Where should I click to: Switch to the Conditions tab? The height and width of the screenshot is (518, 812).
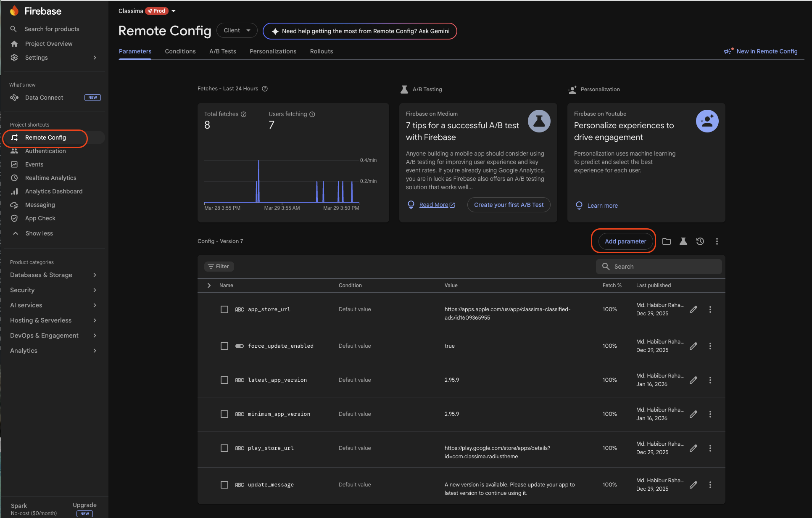(x=180, y=51)
